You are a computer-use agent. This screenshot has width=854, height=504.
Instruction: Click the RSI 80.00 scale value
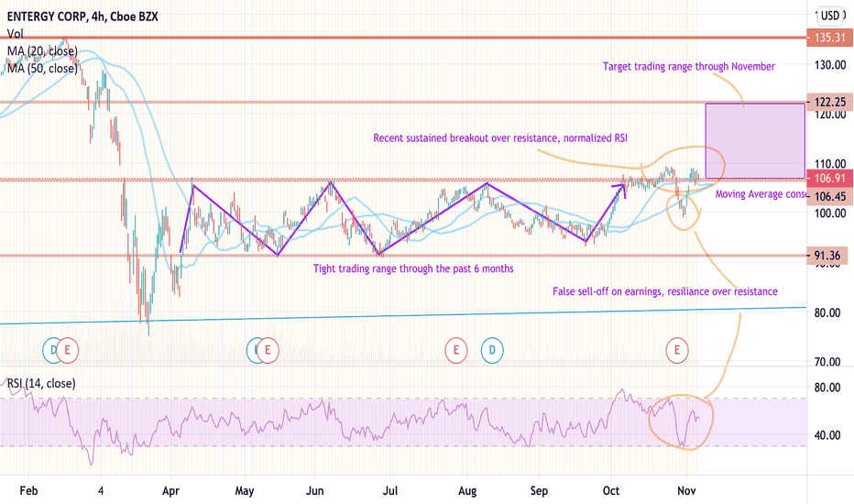[x=827, y=388]
